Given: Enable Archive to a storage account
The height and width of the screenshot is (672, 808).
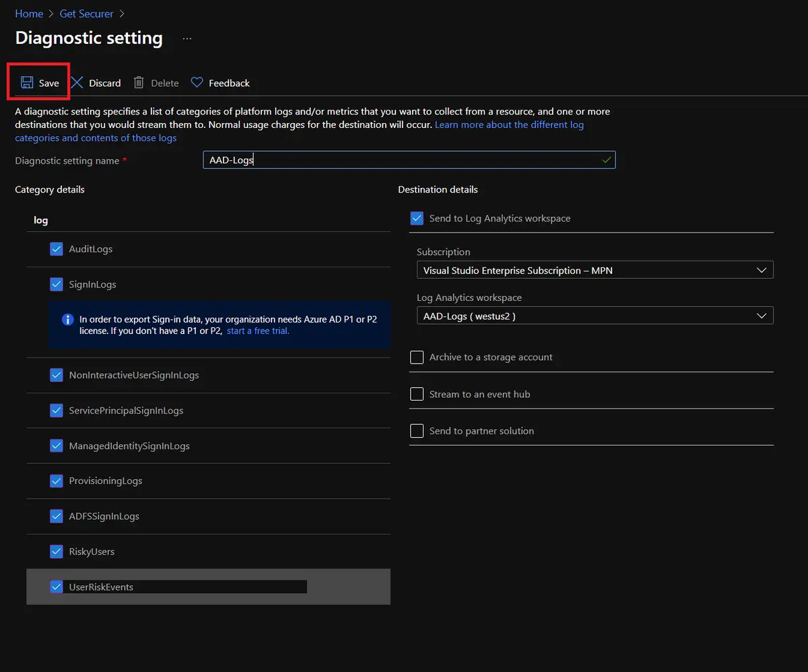Looking at the screenshot, I should (417, 358).
